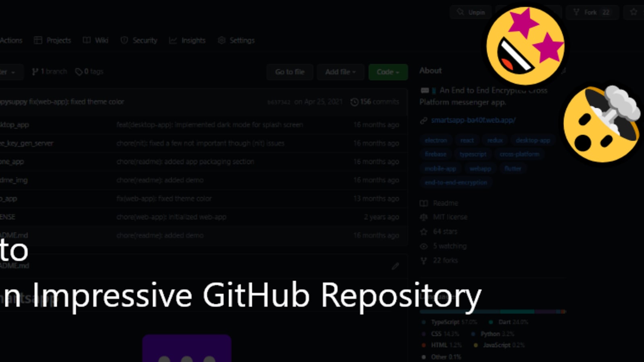Select the end-to-end-encryption topic tag
This screenshot has height=362, width=644.
coord(456,183)
